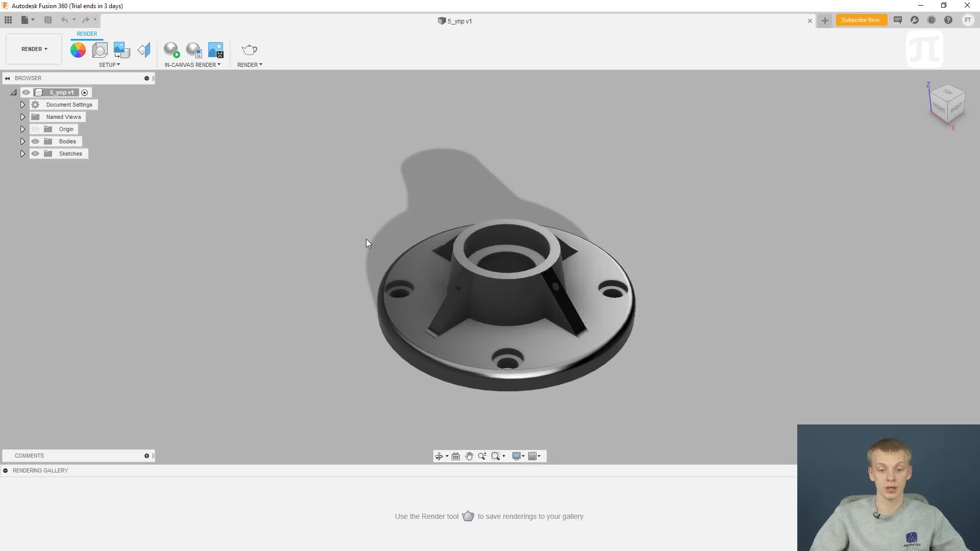Open the Job Status clock icon
This screenshot has width=980, height=551.
[932, 20]
